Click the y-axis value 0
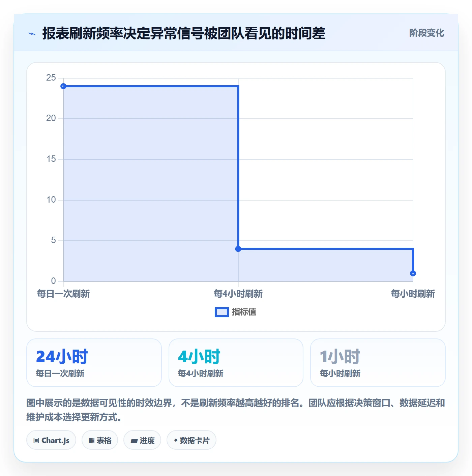This screenshot has width=472, height=476. [x=53, y=281]
